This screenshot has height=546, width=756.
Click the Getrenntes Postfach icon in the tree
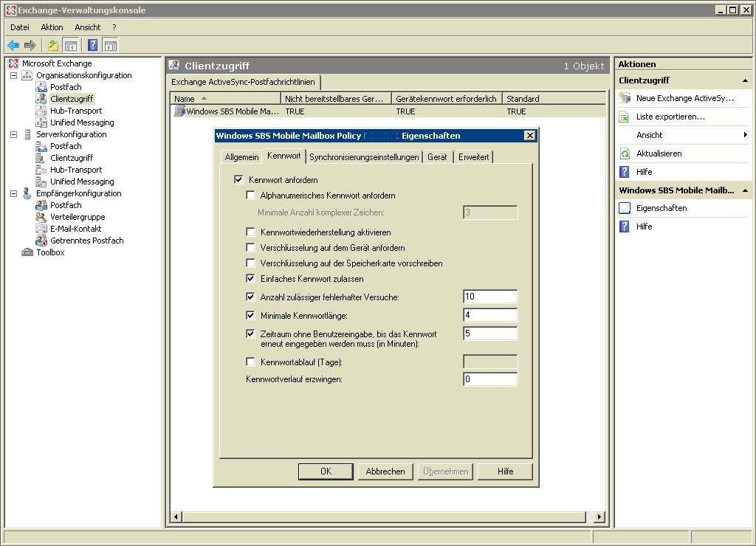(41, 241)
